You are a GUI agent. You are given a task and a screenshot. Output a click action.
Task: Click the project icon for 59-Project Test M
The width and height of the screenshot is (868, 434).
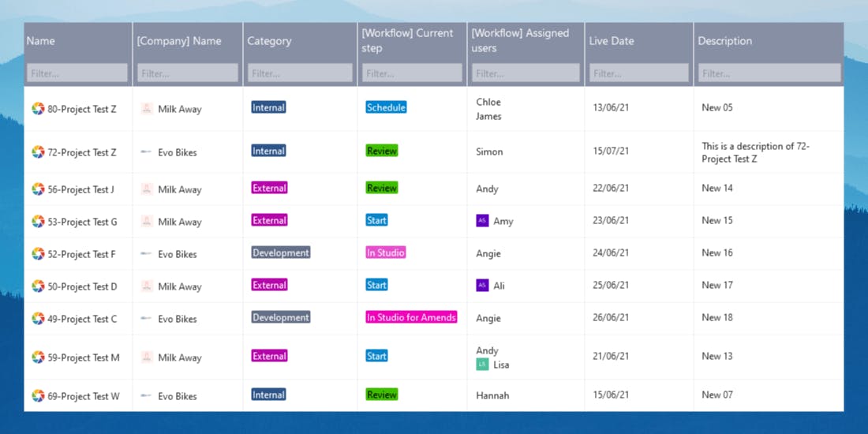pos(38,357)
